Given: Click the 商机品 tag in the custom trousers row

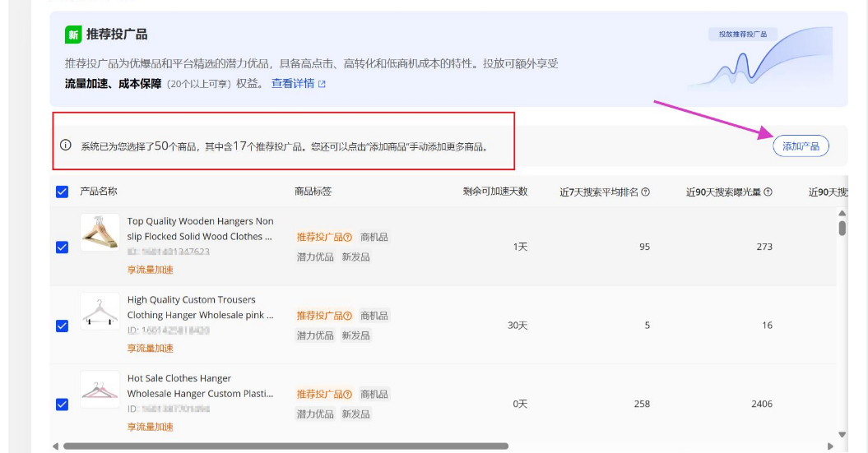Looking at the screenshot, I should (374, 316).
